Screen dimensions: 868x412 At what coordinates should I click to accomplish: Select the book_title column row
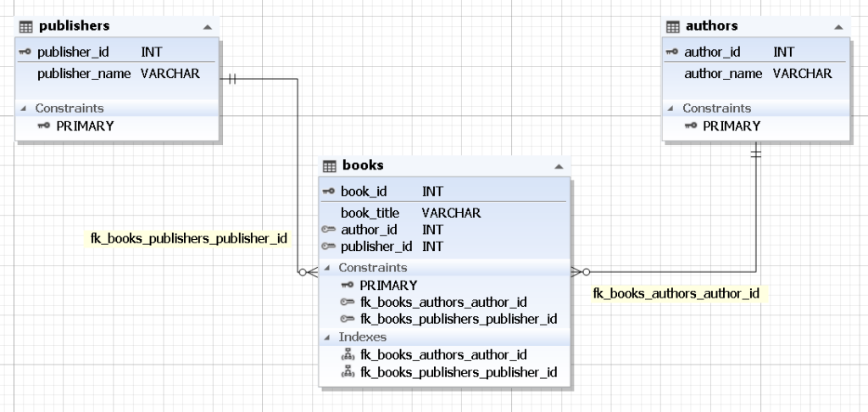tap(444, 213)
